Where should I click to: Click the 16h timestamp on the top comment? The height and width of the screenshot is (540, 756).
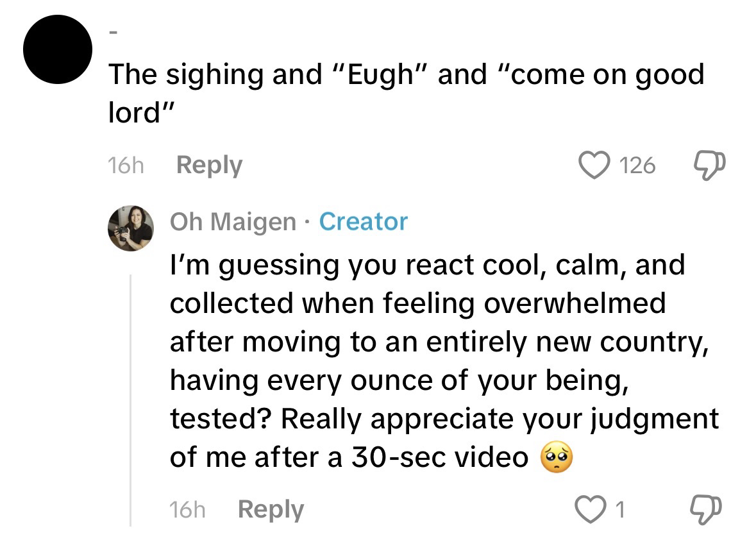[x=124, y=165]
